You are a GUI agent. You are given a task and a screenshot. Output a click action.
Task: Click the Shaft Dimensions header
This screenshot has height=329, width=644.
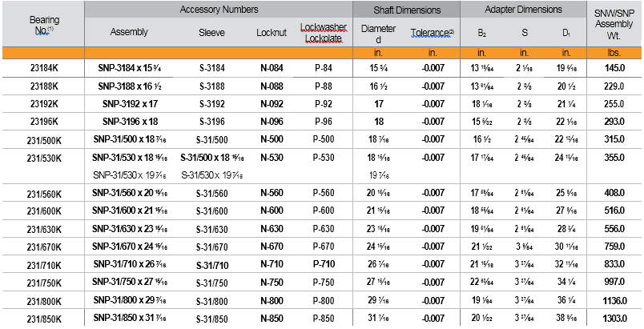(408, 10)
